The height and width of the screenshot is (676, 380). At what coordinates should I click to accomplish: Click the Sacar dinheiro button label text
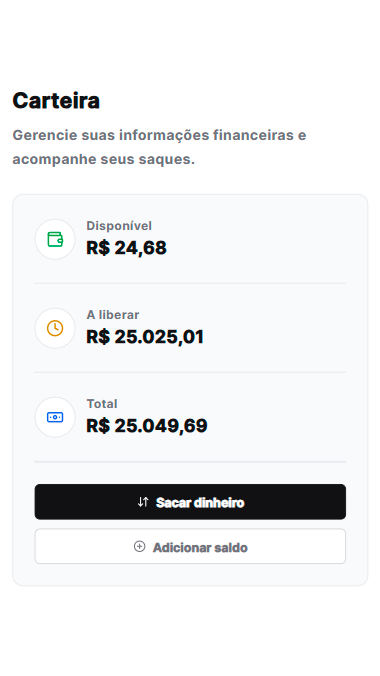[x=200, y=502]
